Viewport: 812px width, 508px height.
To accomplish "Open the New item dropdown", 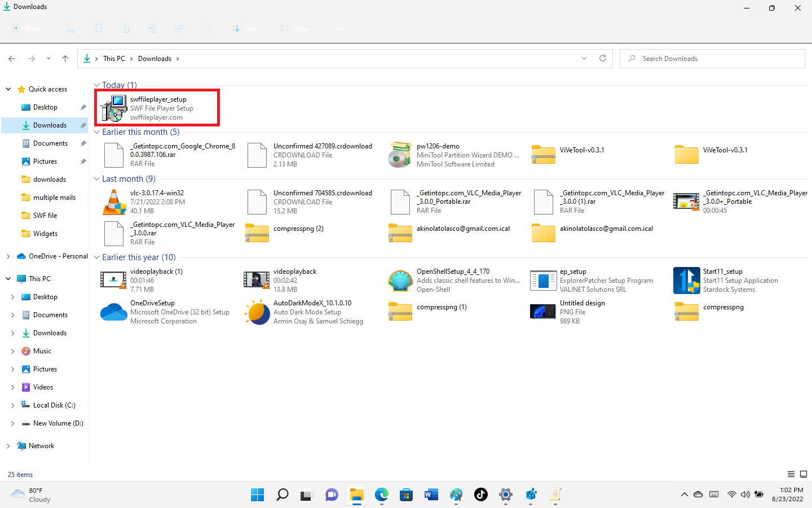I will (29, 28).
